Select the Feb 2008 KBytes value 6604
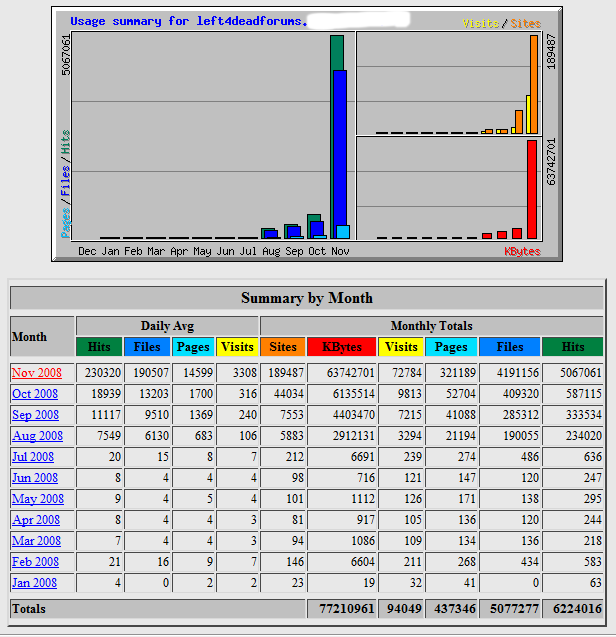Viewport: 616px width, 637px height. 363,562
